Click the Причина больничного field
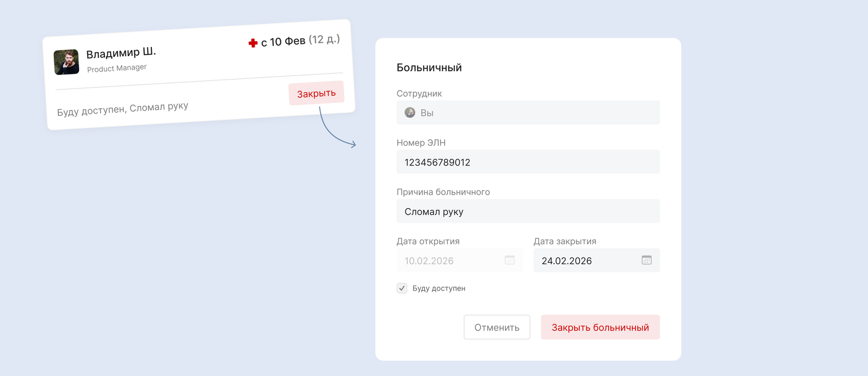 (528, 212)
